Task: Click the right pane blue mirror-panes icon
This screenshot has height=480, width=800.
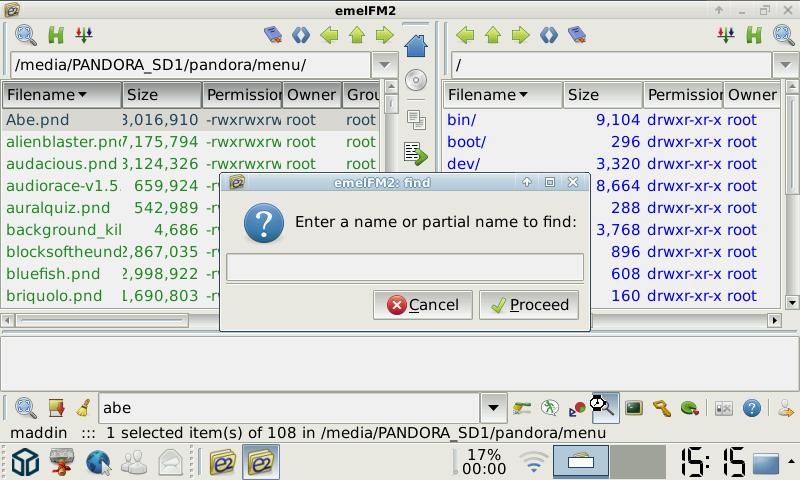Action: point(549,35)
